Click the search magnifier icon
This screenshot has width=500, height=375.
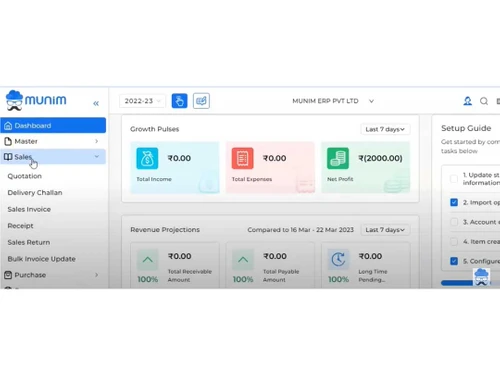[484, 101]
